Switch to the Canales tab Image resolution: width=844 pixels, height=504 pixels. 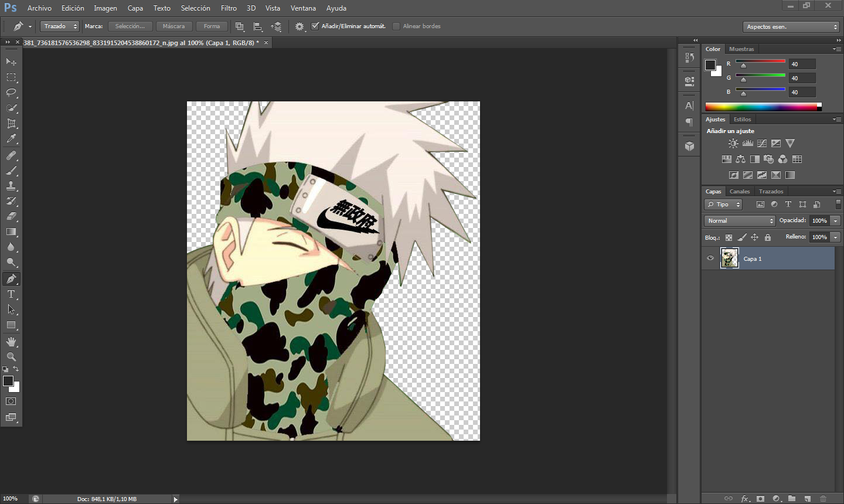pyautogui.click(x=739, y=192)
